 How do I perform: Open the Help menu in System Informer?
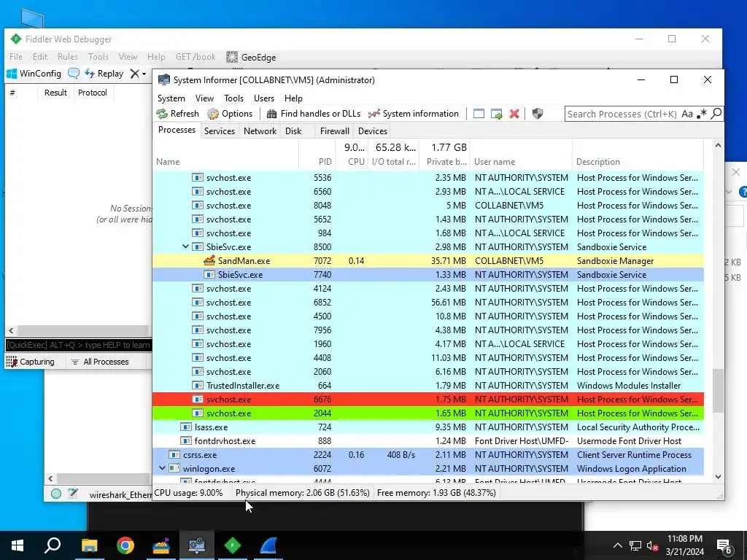point(293,98)
